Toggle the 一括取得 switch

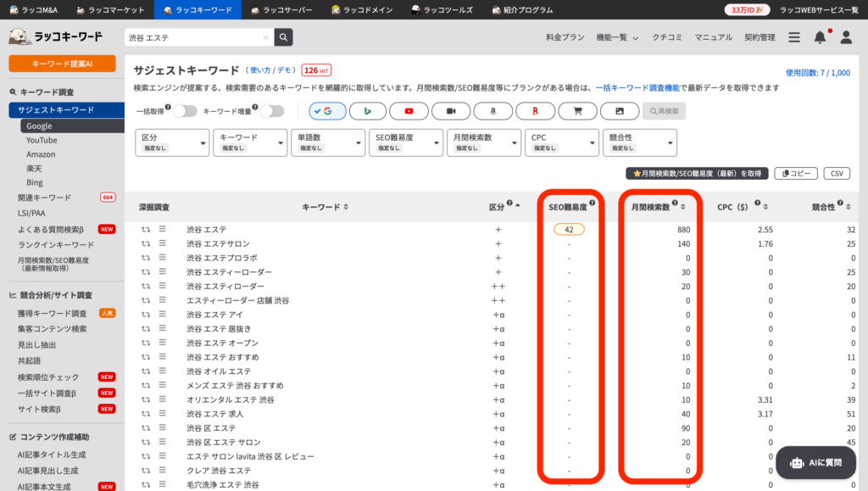184,111
